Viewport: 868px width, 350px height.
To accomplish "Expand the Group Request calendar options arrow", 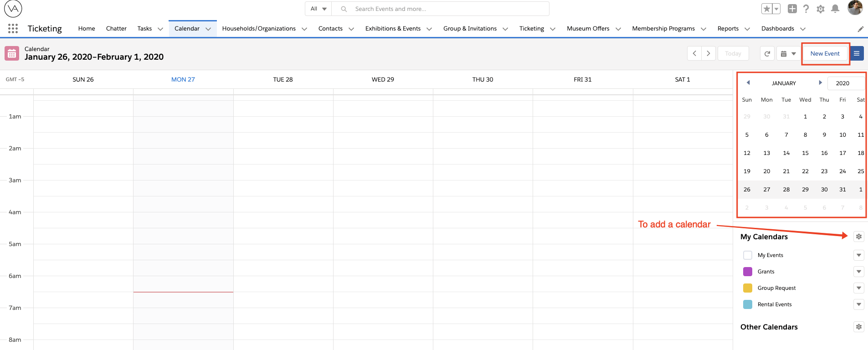I will coord(858,288).
